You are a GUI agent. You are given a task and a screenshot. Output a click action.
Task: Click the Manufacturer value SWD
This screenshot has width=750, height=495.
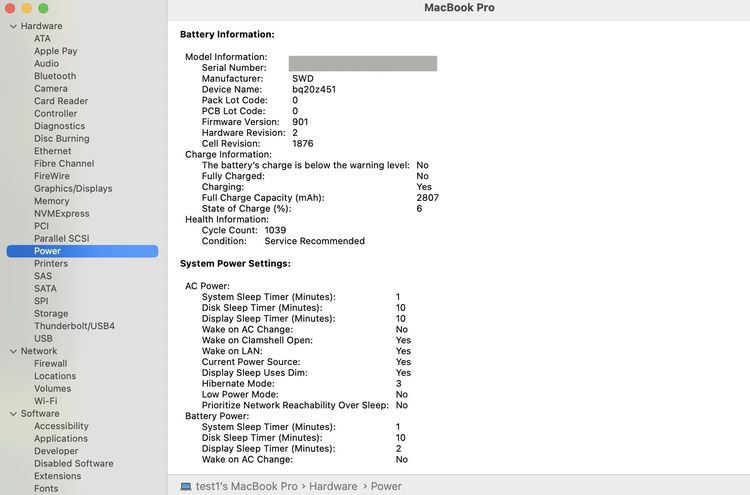tap(303, 78)
